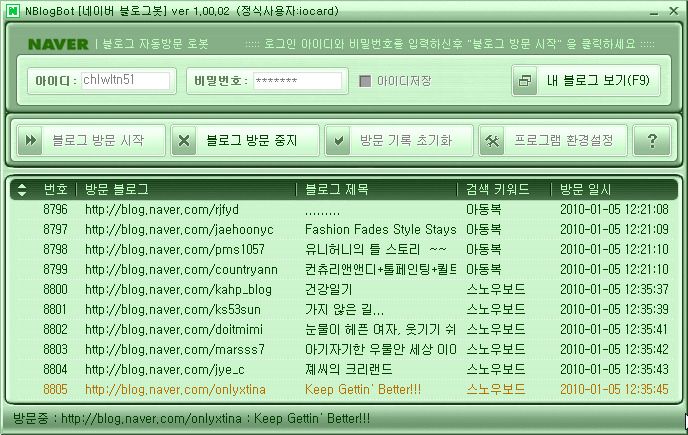Sort by 블로그 제목 column header
688x435 pixels.
337,190
